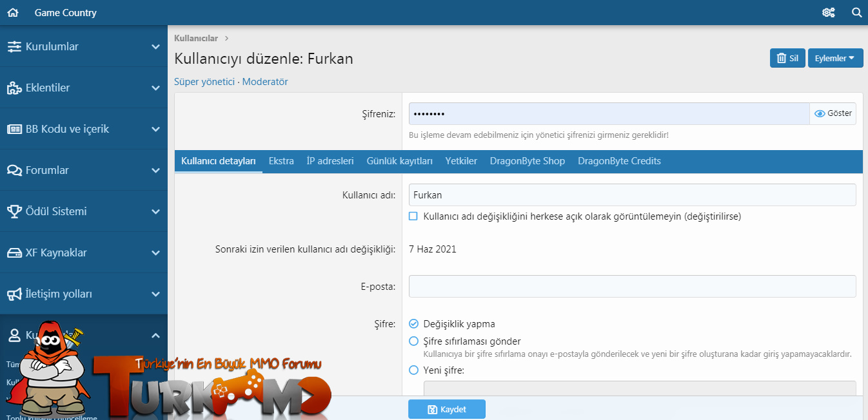This screenshot has height=420, width=868.
Task: Select the Şifre sıfırlaması gönder radio option
Action: [414, 341]
